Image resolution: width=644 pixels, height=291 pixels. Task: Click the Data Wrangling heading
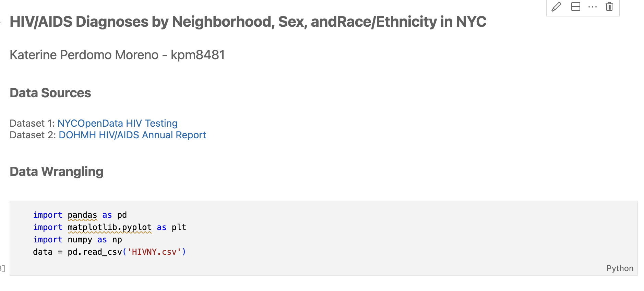point(57,171)
